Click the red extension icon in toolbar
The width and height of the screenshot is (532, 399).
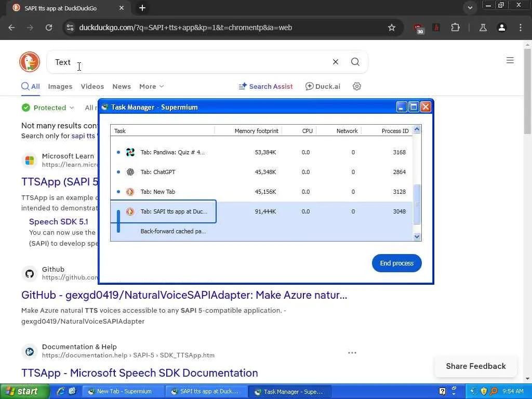(436, 28)
